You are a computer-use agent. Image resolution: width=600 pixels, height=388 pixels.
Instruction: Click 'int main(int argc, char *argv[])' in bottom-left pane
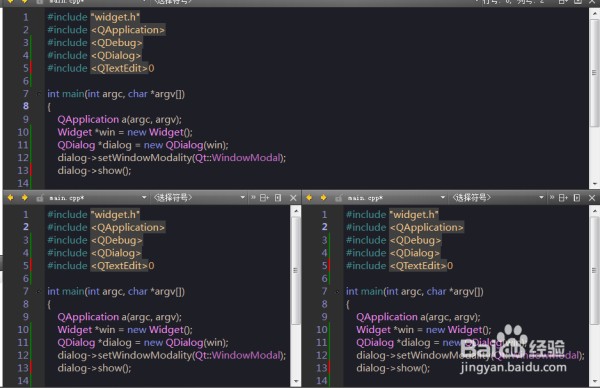click(116, 292)
